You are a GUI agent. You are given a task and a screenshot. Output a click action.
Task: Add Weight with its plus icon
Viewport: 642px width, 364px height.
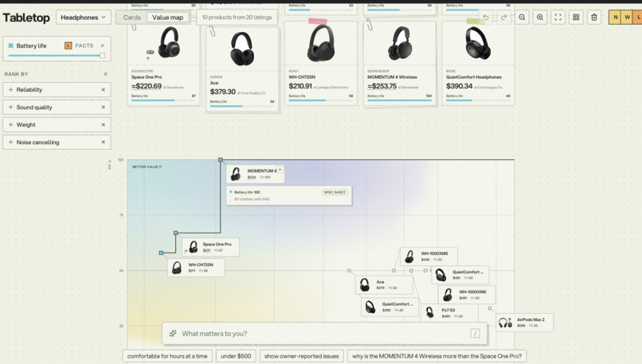(10, 124)
